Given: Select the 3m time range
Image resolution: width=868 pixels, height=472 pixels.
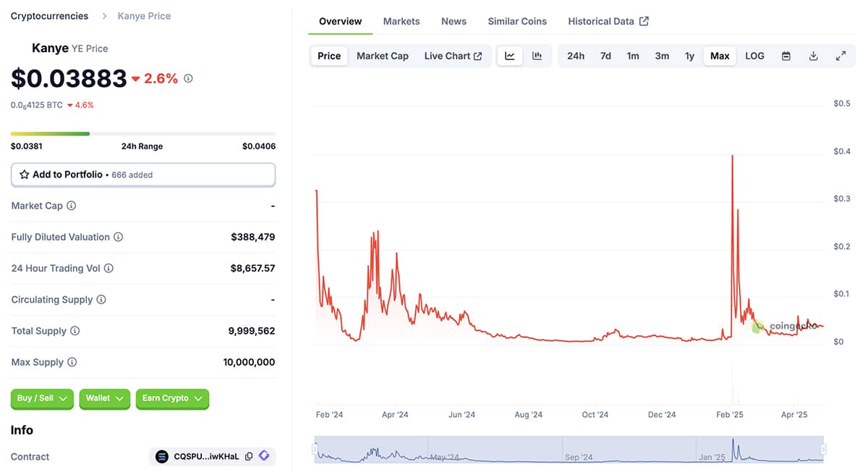Looking at the screenshot, I should click(662, 56).
